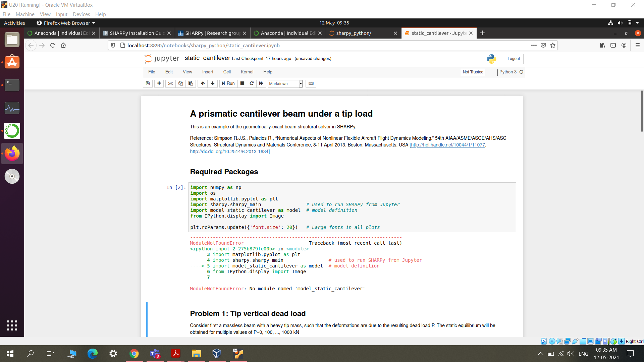The image size is (644, 362).
Task: Save notebook with the floppy disk icon
Action: point(148,83)
